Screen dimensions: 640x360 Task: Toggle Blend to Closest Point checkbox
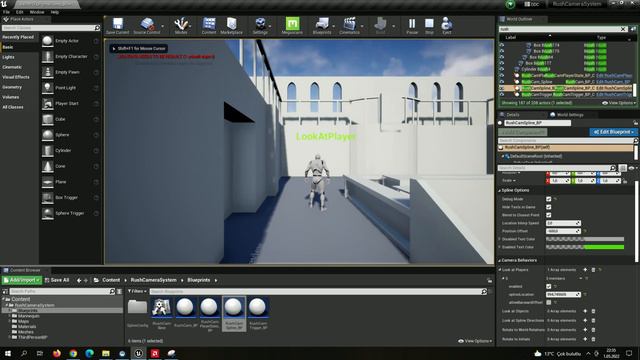click(549, 215)
